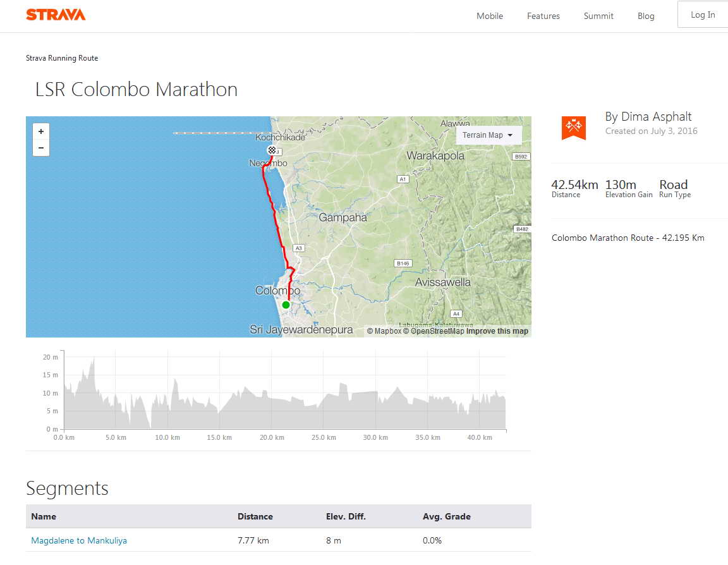Select the Warakapola label on the map
728x565 pixels.
435,155
